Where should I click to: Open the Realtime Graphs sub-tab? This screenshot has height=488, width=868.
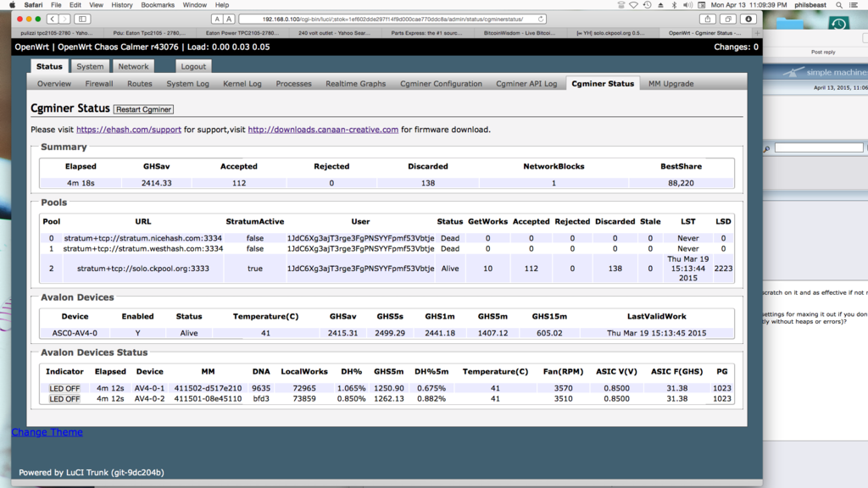click(x=355, y=84)
